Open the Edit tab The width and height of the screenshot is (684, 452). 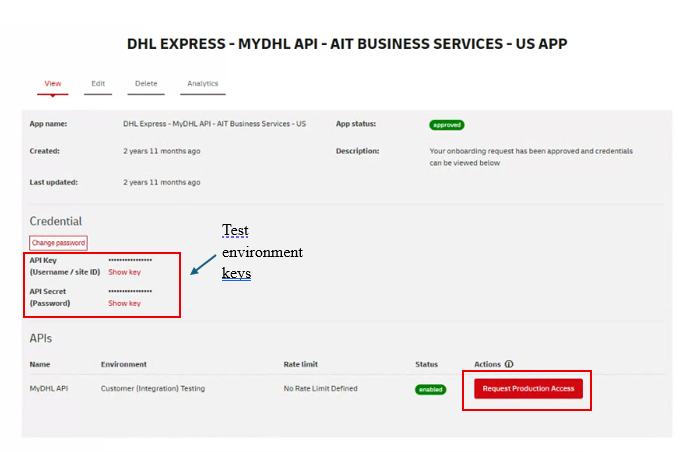tap(98, 84)
